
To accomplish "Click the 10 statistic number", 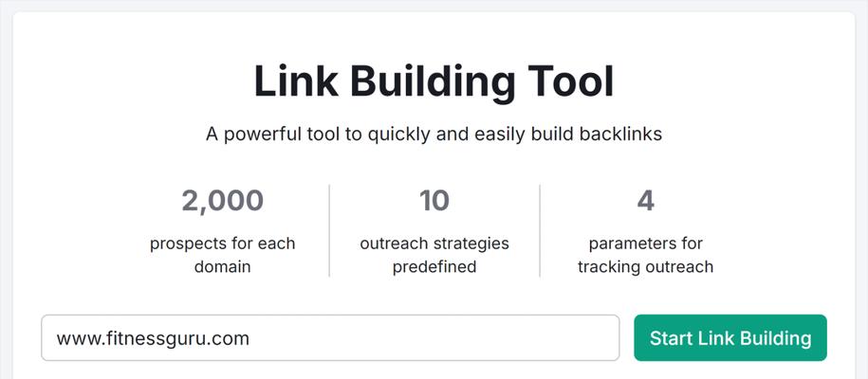I will [x=434, y=201].
